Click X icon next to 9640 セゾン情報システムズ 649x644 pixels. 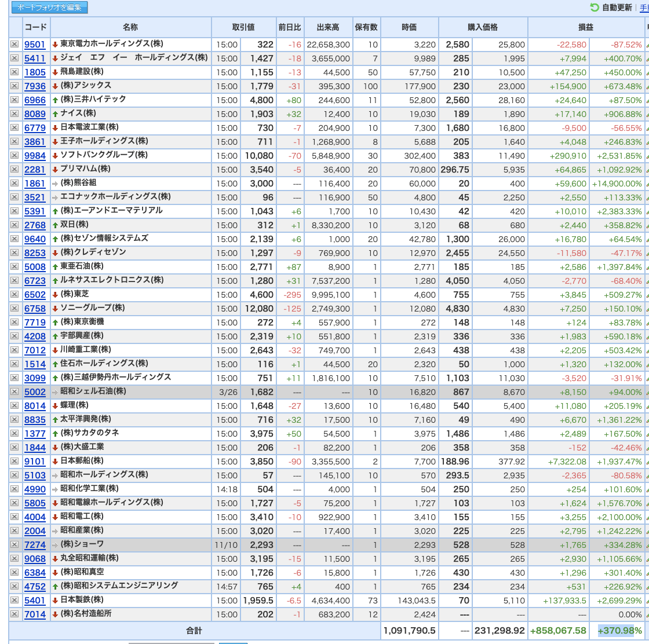coord(14,239)
